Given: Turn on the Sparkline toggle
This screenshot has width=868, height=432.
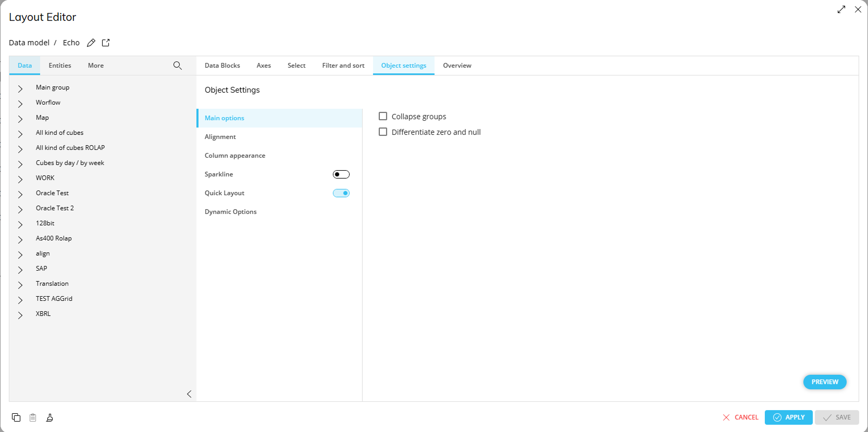Looking at the screenshot, I should point(341,174).
